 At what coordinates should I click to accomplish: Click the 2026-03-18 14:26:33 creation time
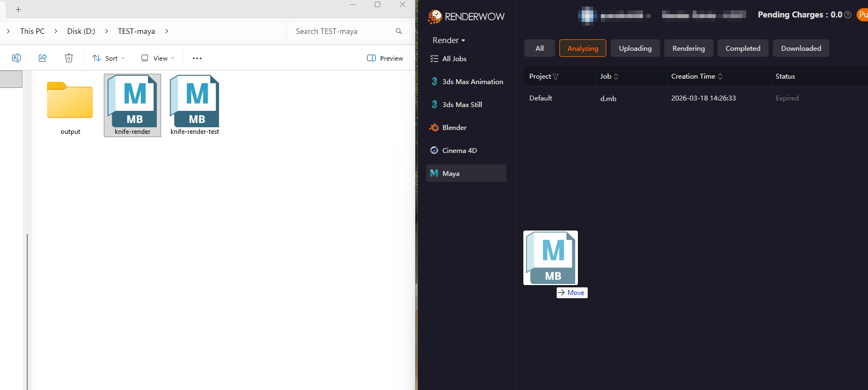coord(704,98)
